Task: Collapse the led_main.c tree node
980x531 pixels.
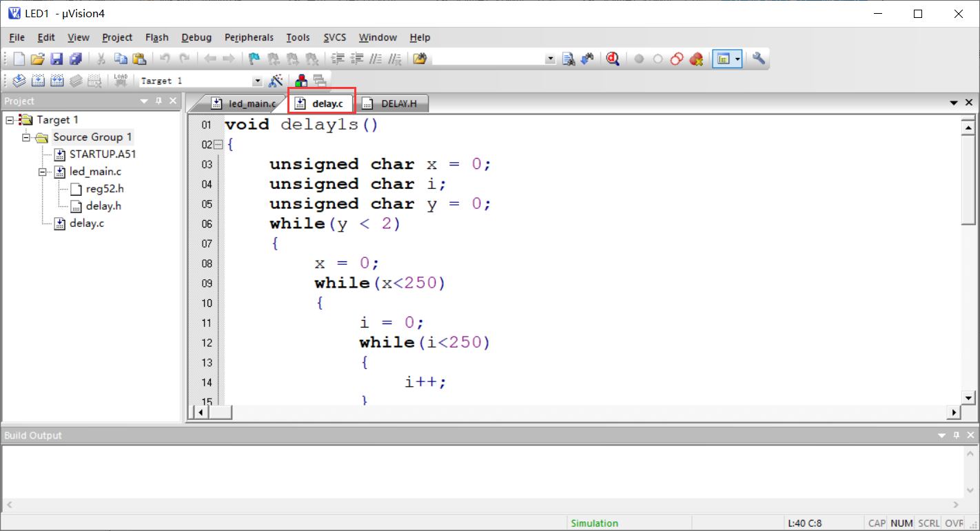Action: tap(43, 172)
